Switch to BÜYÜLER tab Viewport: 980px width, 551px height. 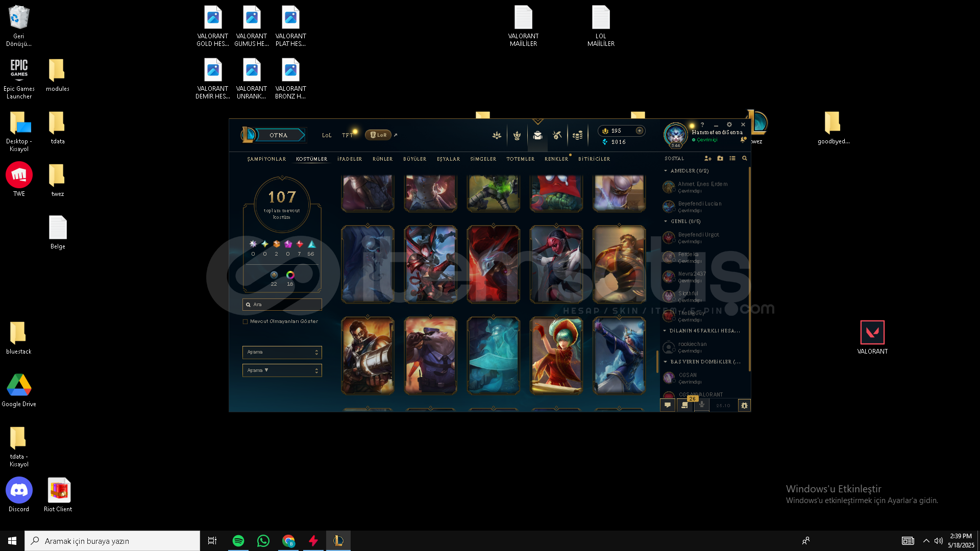(414, 159)
